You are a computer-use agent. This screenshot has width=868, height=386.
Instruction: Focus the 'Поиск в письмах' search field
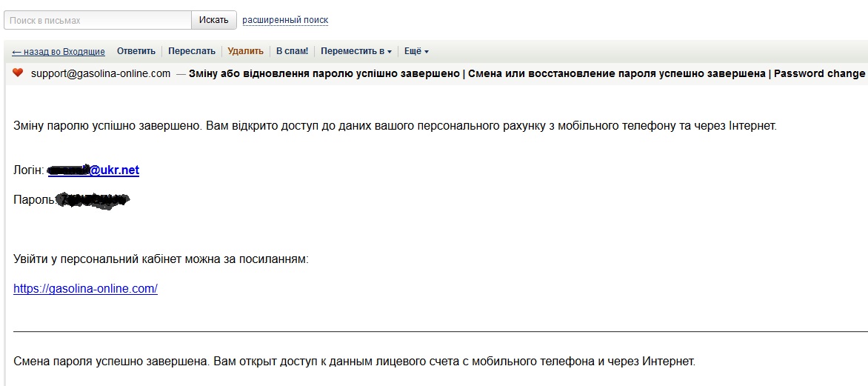[98, 20]
